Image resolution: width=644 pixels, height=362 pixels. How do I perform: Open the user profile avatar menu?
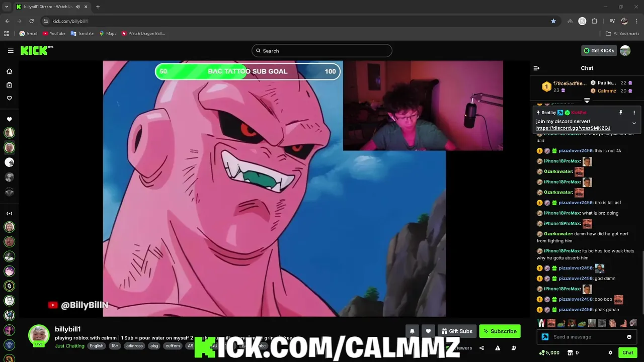point(625,51)
